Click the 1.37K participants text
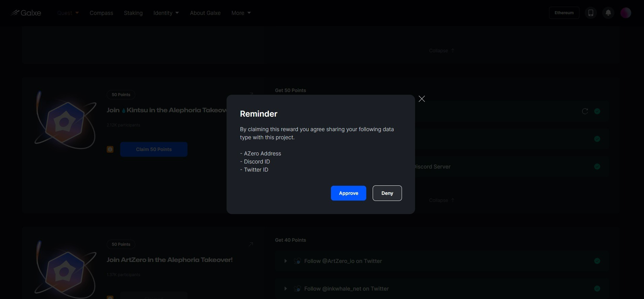Screen dimensions: 644x299 [124, 275]
